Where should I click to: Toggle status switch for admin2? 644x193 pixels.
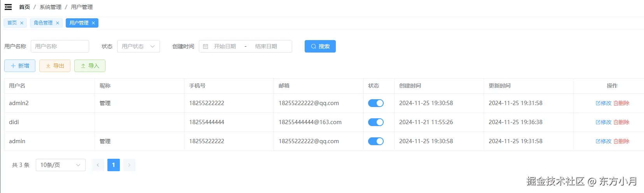tap(376, 103)
